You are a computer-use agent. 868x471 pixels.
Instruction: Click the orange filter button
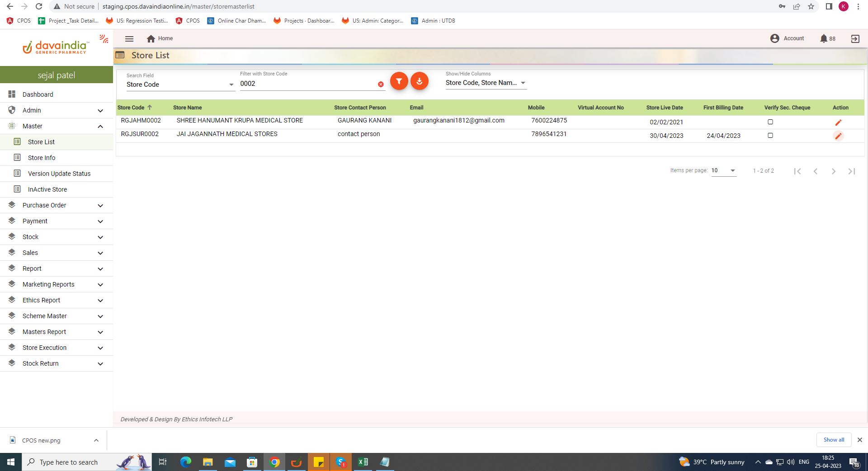tap(399, 81)
